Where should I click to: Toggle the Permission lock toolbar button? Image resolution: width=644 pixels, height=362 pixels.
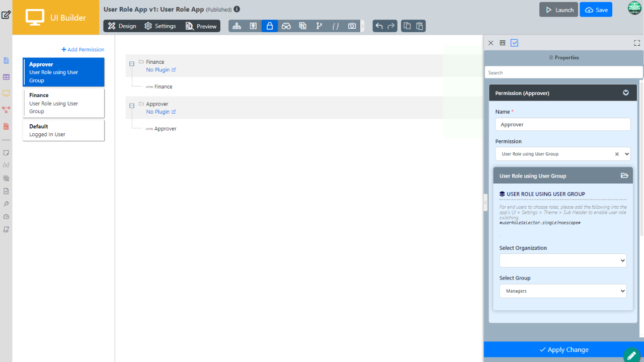(270, 26)
